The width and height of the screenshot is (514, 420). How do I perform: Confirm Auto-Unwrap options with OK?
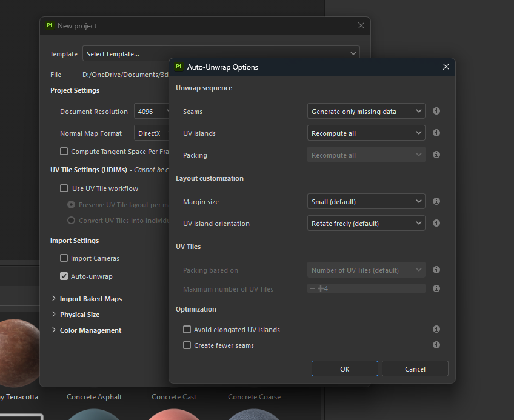click(344, 368)
